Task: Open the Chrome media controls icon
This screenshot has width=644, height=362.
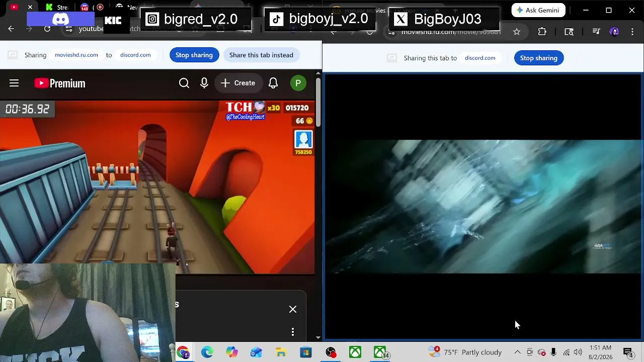Action: point(596,32)
